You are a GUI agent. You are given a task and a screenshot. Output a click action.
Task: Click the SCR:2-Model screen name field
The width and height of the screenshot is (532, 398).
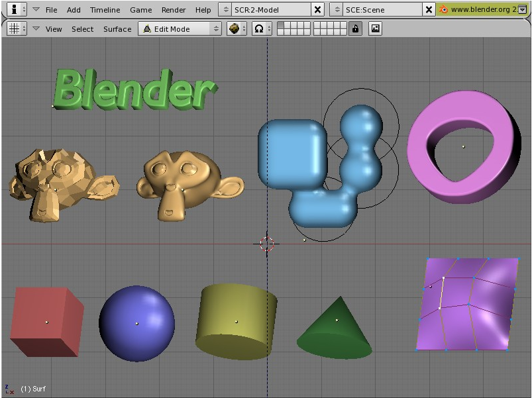pyautogui.click(x=271, y=10)
